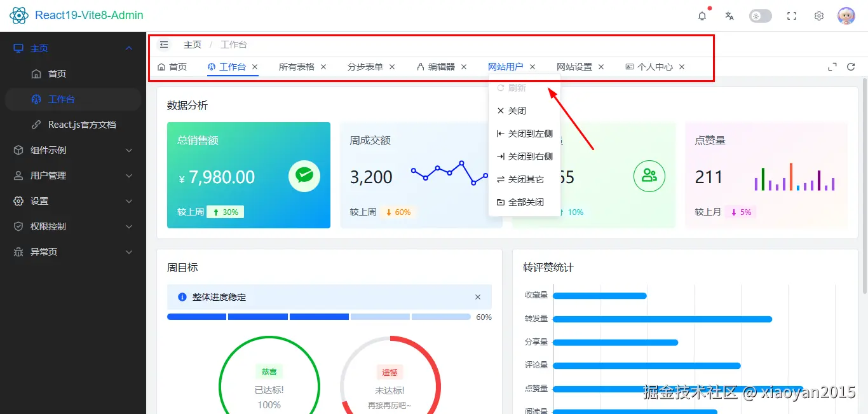Open the 分步表单 tab

365,67
